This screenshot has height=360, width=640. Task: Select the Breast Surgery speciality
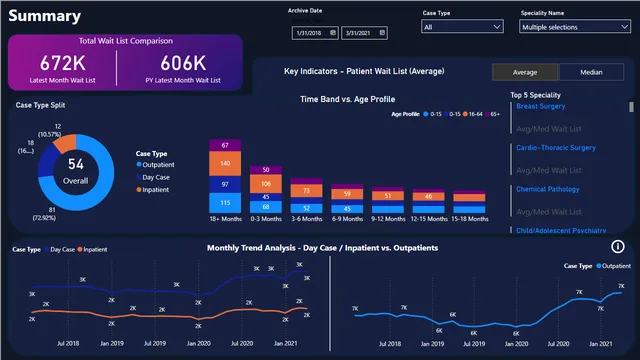point(540,106)
